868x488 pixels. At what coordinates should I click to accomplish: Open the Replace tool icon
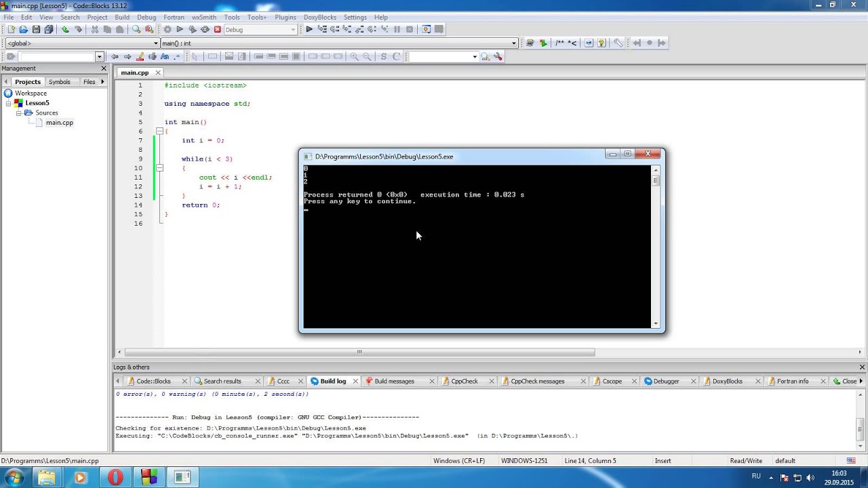[x=149, y=29]
